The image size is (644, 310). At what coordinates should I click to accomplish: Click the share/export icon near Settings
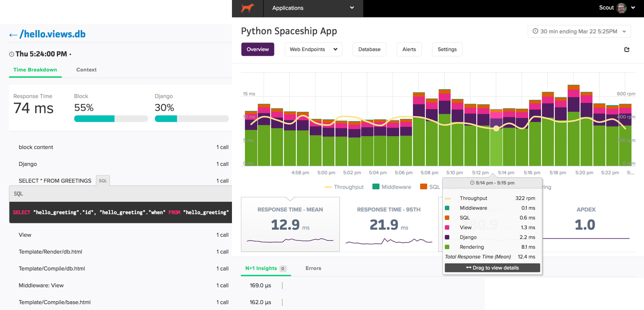click(x=627, y=49)
